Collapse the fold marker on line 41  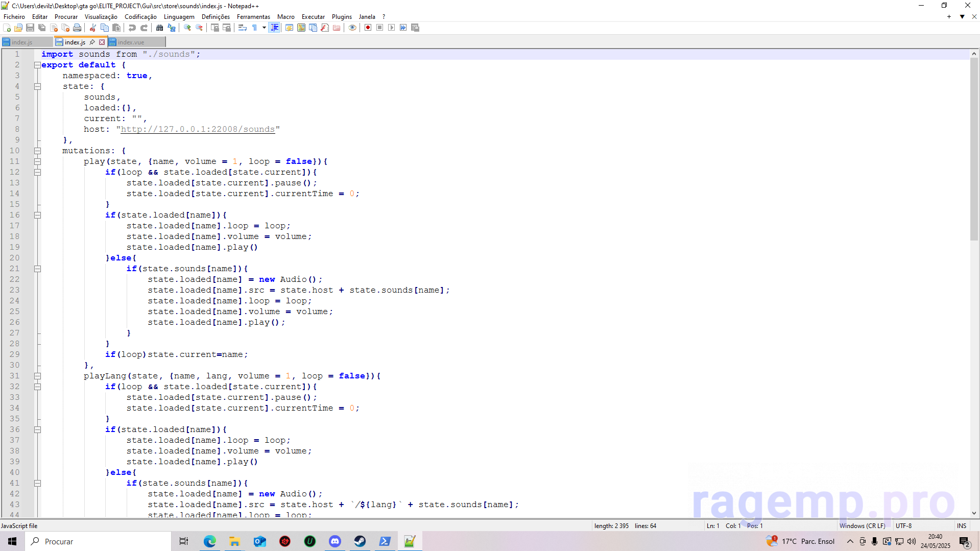pos(37,483)
